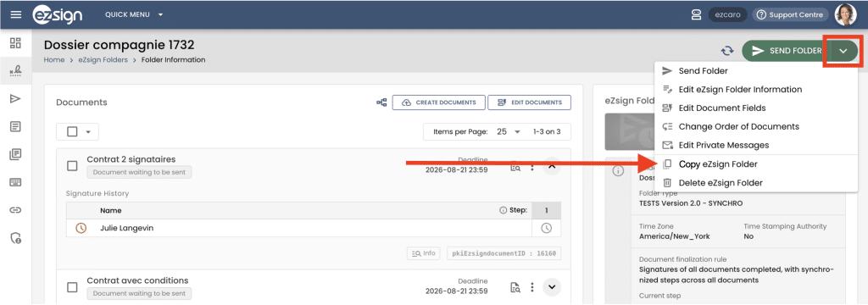Choose Send Folder from the menu
Viewport: 868px width, 305px height.
coord(755,71)
